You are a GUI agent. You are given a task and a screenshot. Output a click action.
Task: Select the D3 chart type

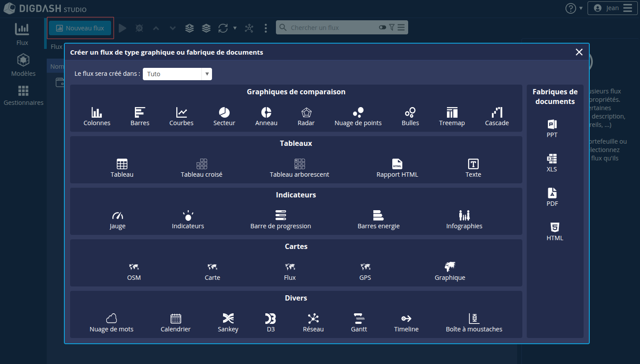[x=271, y=323]
